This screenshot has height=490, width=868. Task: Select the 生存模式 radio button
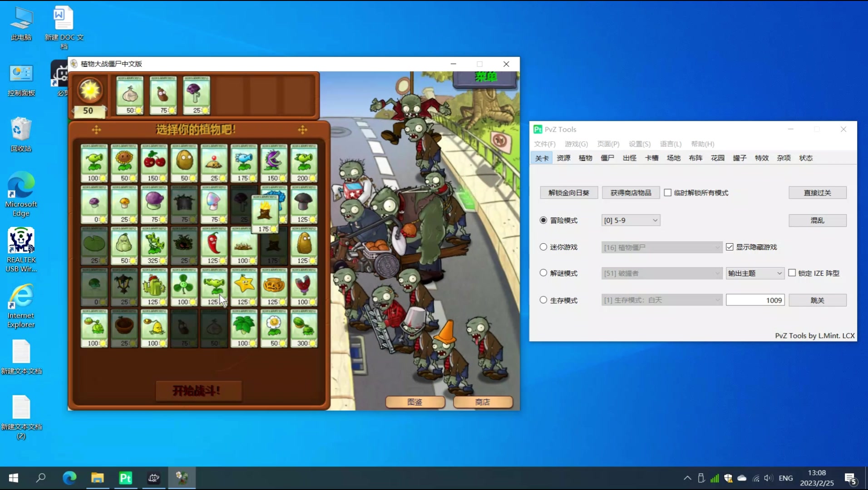543,300
